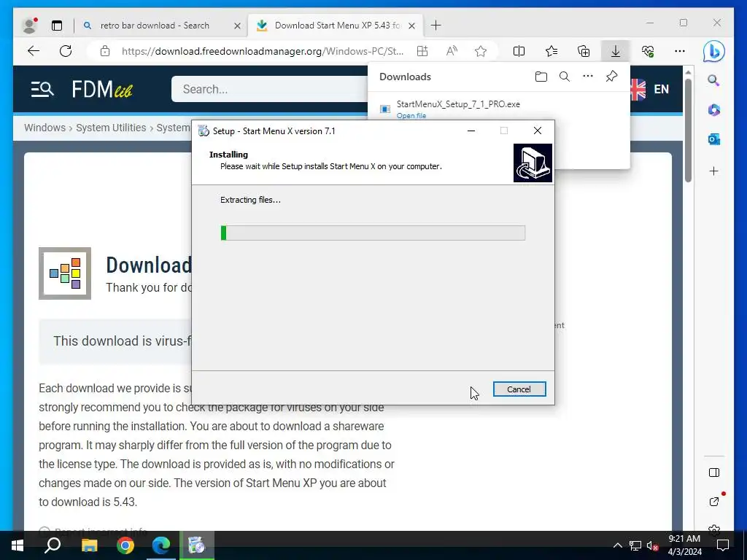This screenshot has width=747, height=560.
Task: Open the apps icon in the address bar
Action: (x=422, y=51)
